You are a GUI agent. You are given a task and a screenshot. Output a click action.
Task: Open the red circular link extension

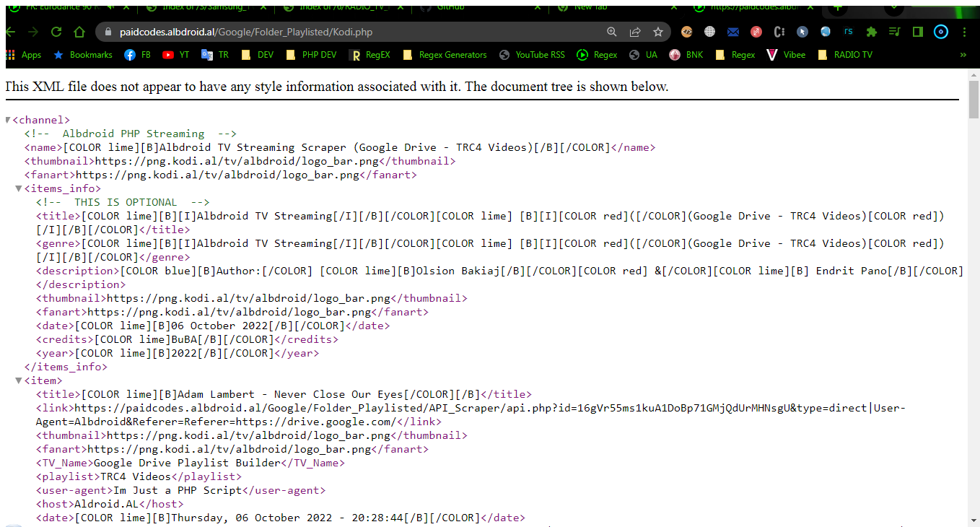[x=756, y=32]
